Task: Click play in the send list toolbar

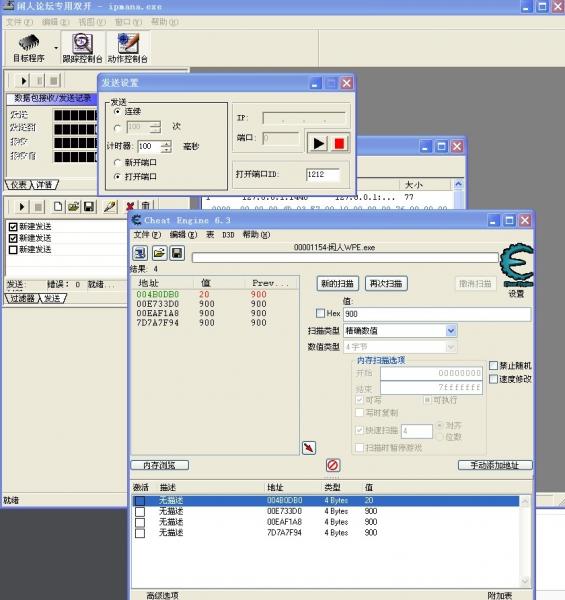Action: pyautogui.click(x=21, y=207)
